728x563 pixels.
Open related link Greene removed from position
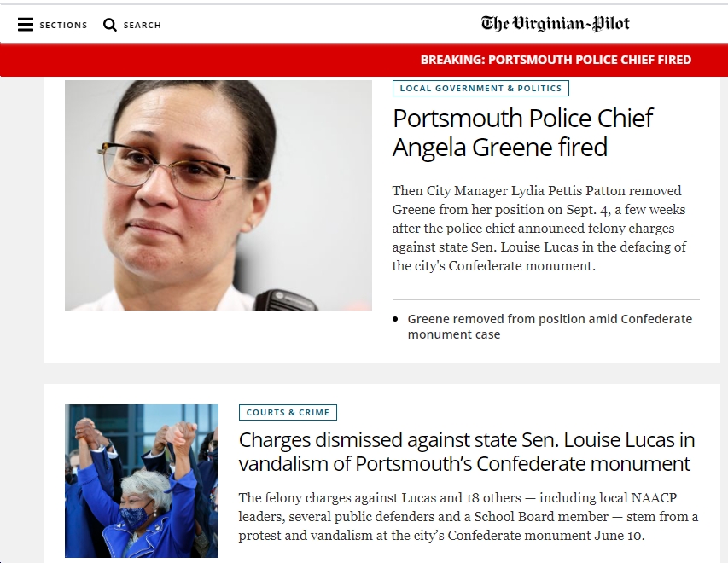tap(550, 327)
